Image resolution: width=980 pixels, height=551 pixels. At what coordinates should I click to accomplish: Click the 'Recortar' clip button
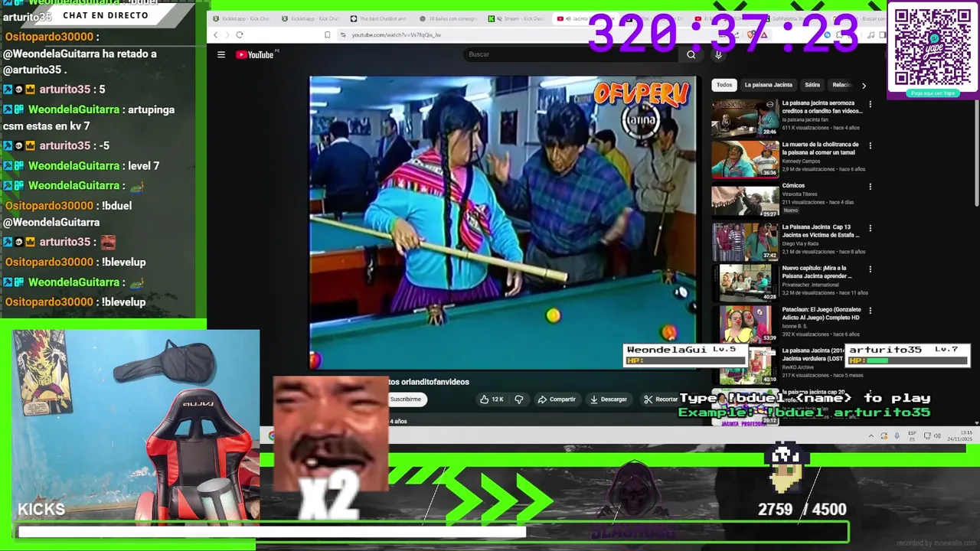(661, 399)
